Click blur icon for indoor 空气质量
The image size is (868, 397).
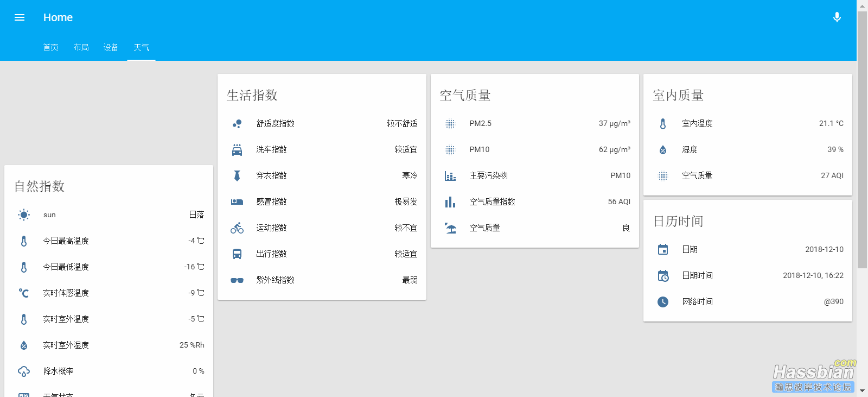point(663,176)
